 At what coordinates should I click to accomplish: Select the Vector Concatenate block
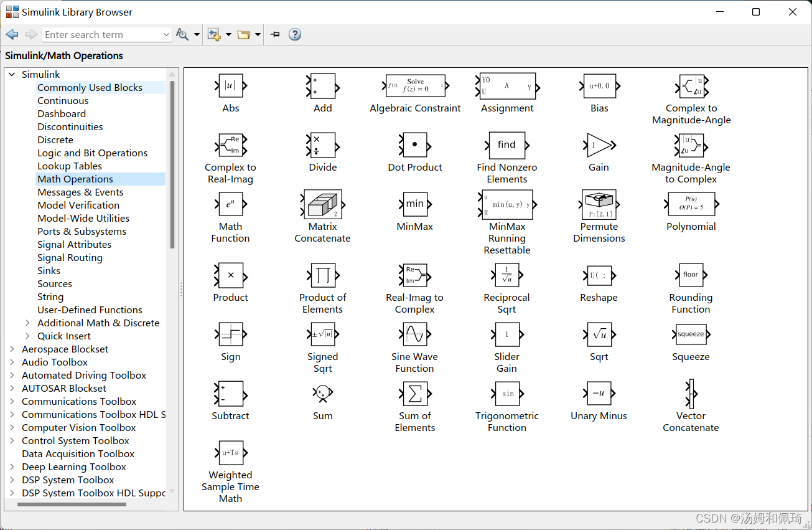pos(691,394)
